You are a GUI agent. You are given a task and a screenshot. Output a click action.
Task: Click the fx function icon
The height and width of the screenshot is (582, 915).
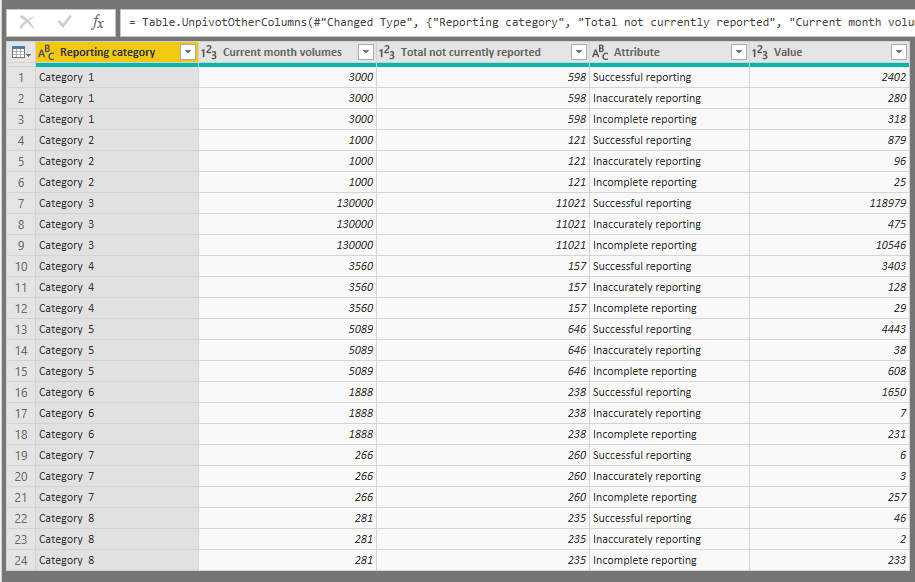(97, 22)
